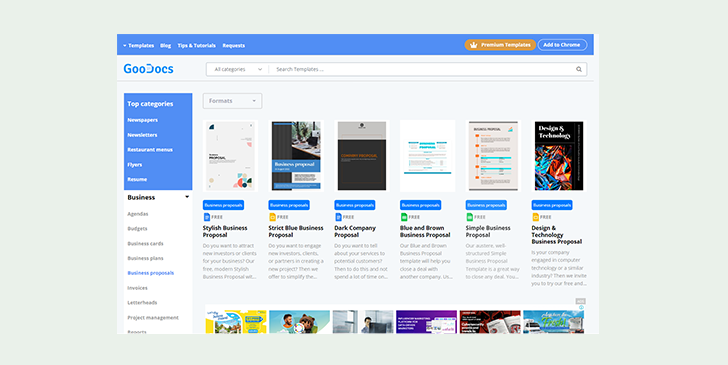Open the Stylish Business Proposal thumbnail
The image size is (728, 365).
tap(230, 156)
